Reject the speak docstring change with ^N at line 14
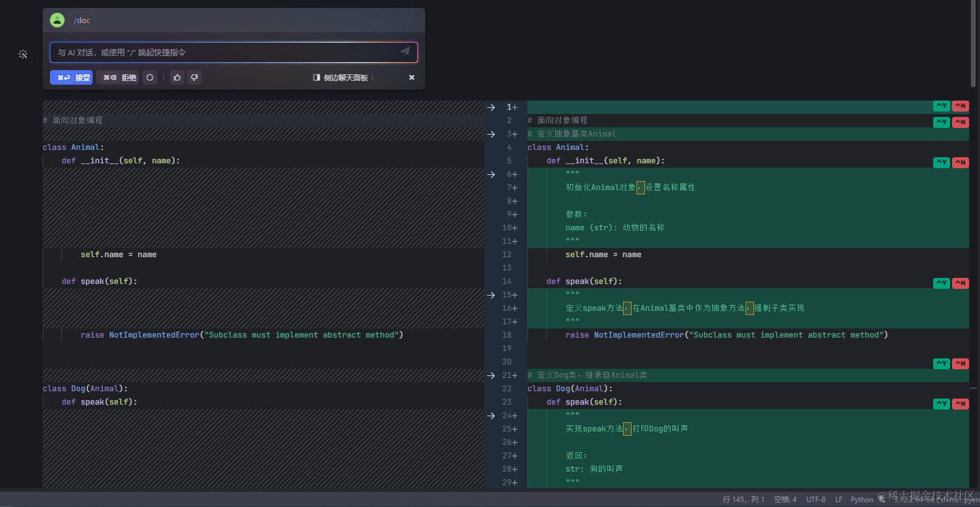The image size is (980, 507). pyautogui.click(x=961, y=283)
